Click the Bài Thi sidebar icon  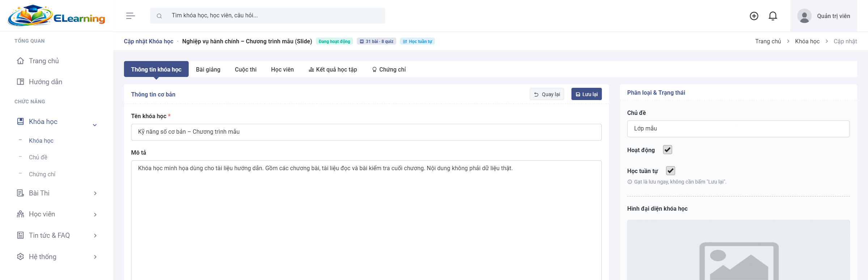pyautogui.click(x=21, y=193)
